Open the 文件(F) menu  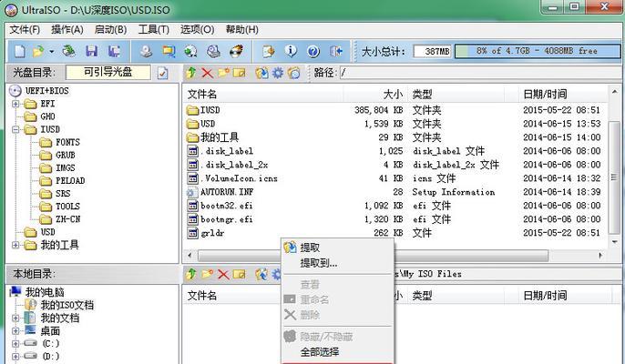coord(25,29)
